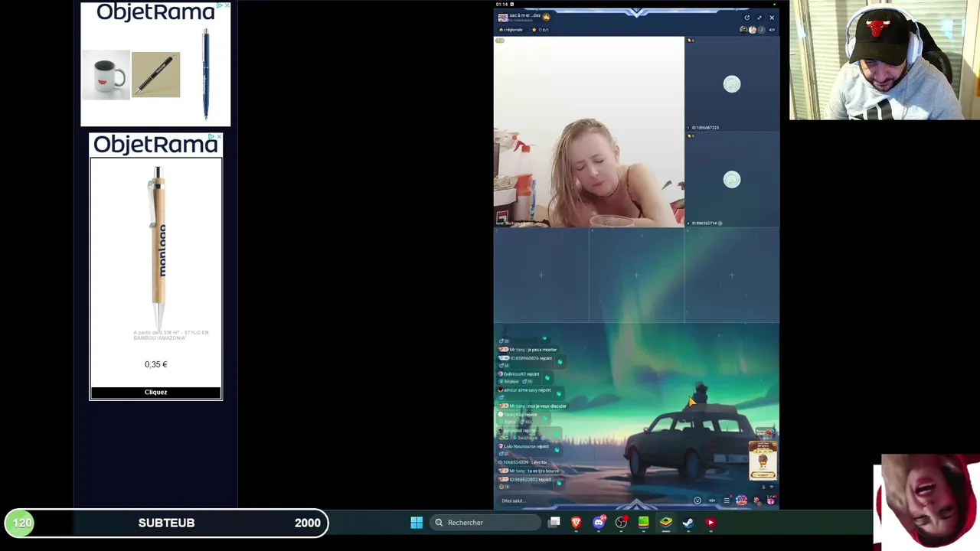The image size is (980, 551).
Task: Wave at Delirious92 who joined
Action: pyautogui.click(x=547, y=377)
